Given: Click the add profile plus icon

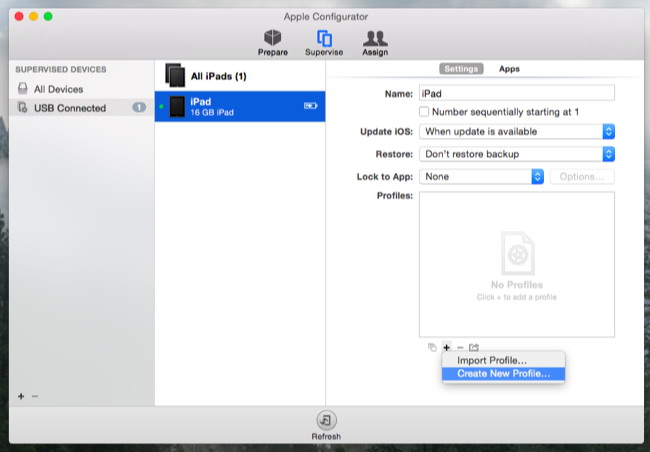Looking at the screenshot, I should tap(446, 347).
